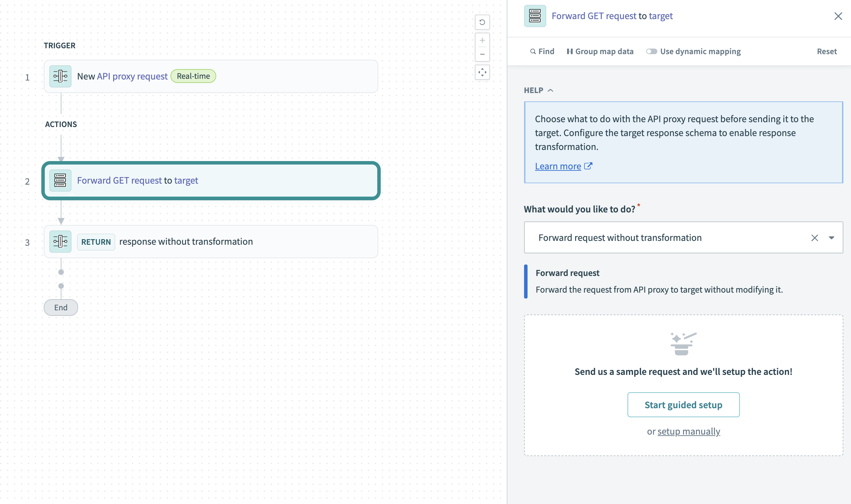Clear the selected action with X

pyautogui.click(x=815, y=237)
